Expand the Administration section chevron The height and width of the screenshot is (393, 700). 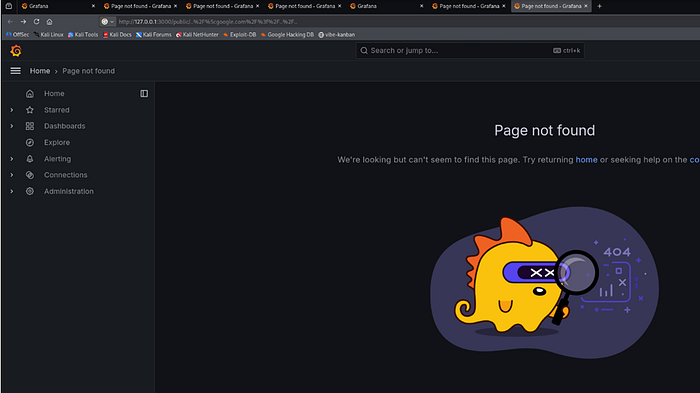click(x=12, y=191)
